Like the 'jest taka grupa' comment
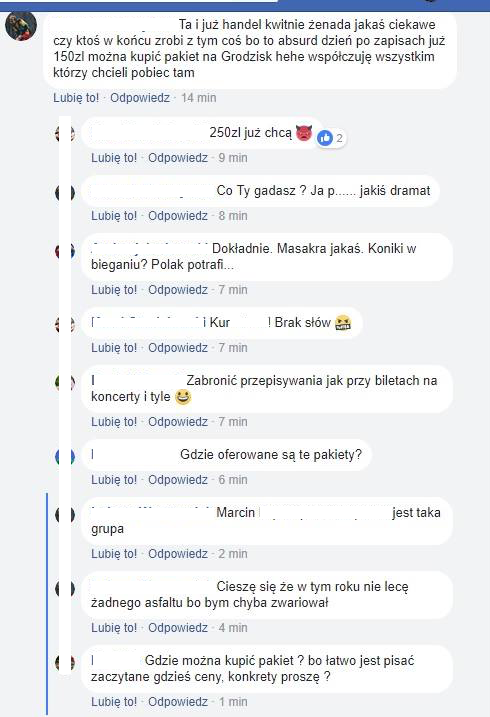Screen dimensions: 490x717 (x=114, y=554)
